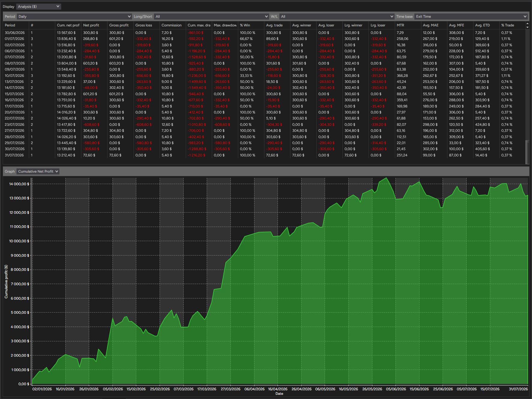This screenshot has height=399, width=532.
Task: Select the 09/07/2026 period row
Action: [264, 69]
